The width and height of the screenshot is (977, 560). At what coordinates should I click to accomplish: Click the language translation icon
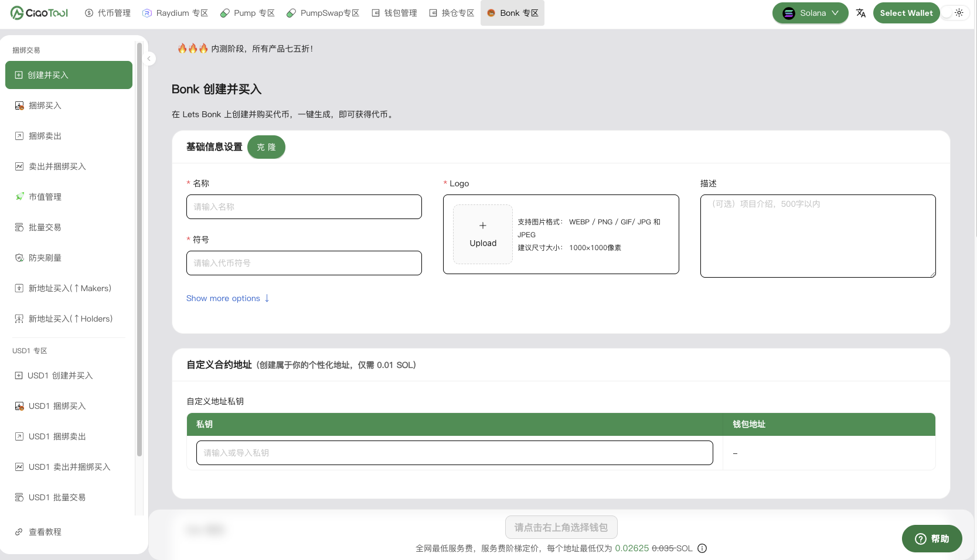point(860,13)
